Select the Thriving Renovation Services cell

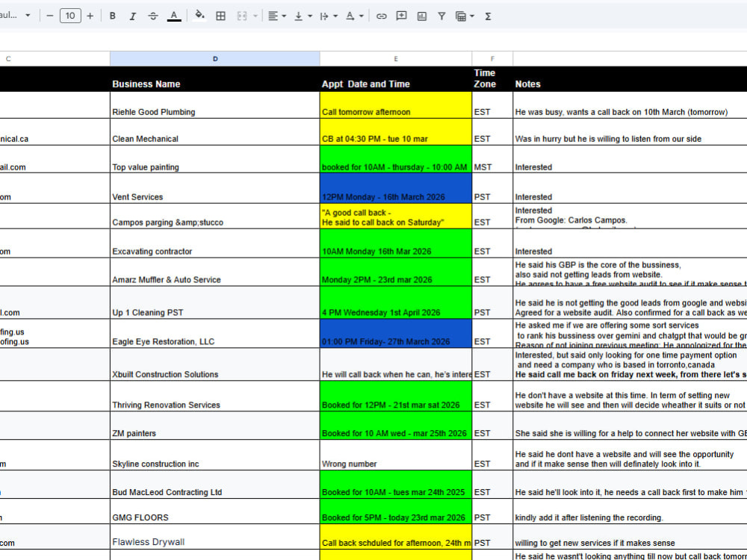pyautogui.click(x=215, y=396)
